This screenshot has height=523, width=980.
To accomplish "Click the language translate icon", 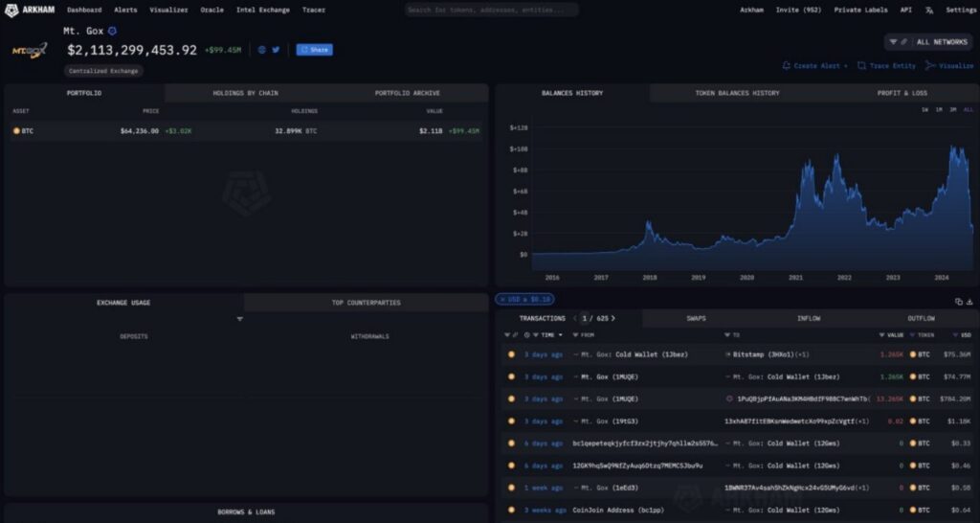I will point(929,10).
